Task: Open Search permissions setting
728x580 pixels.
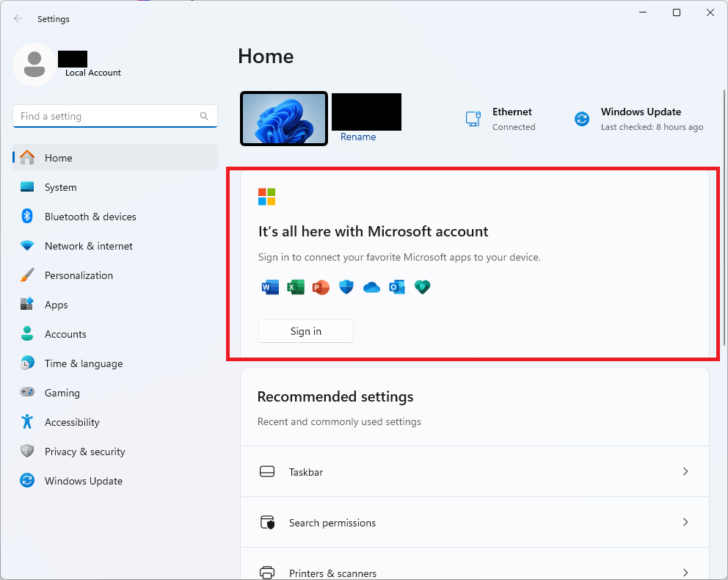Action: pyautogui.click(x=475, y=522)
